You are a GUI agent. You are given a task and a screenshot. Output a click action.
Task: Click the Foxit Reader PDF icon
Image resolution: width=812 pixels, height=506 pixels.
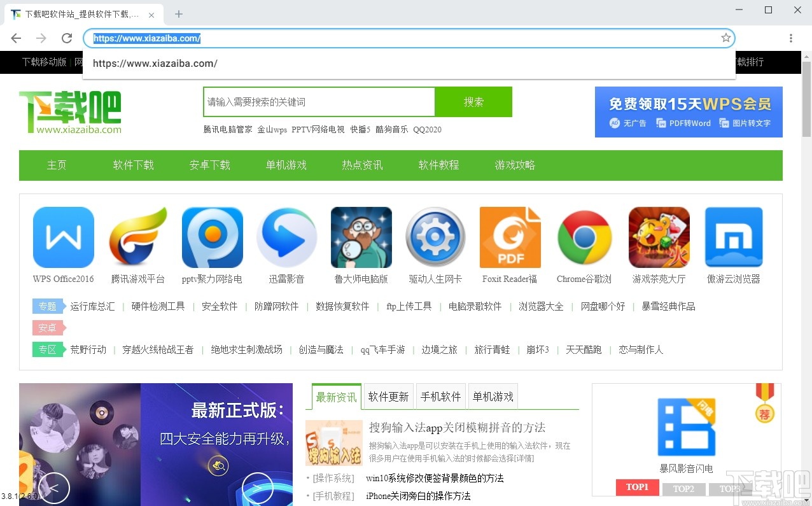pos(510,237)
